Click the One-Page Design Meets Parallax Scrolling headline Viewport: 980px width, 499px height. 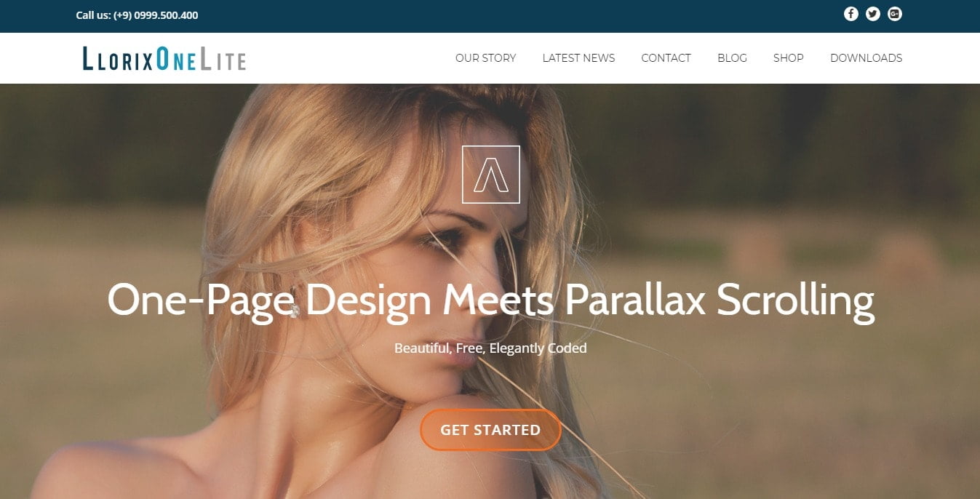pyautogui.click(x=491, y=300)
